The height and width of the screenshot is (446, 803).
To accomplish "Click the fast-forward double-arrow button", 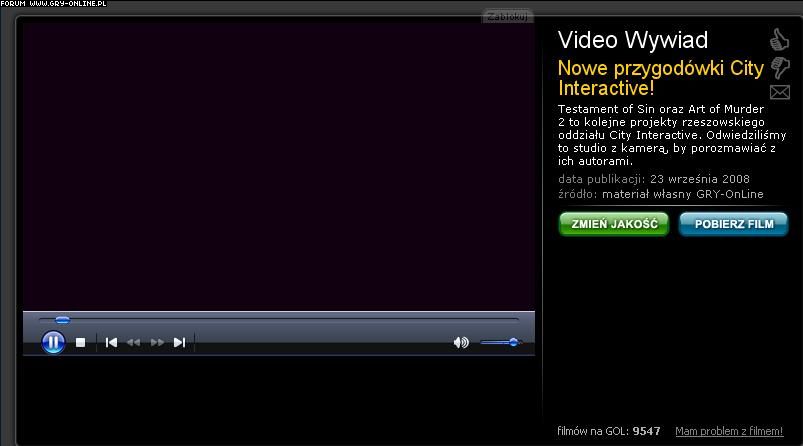I will click(157, 342).
